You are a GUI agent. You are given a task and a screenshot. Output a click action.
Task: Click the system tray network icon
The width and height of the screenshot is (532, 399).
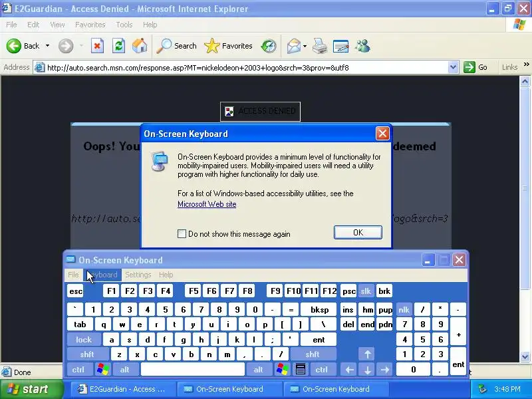pyautogui.click(x=482, y=389)
